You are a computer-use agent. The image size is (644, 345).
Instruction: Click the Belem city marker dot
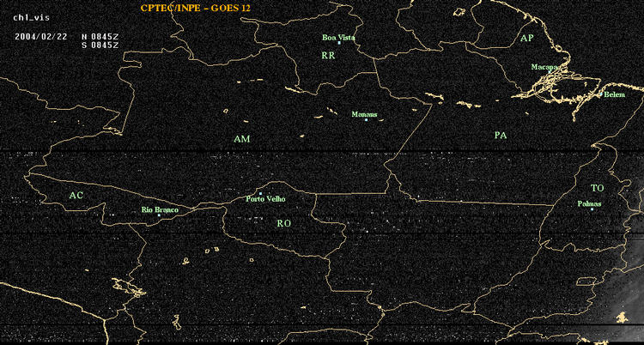point(601,94)
